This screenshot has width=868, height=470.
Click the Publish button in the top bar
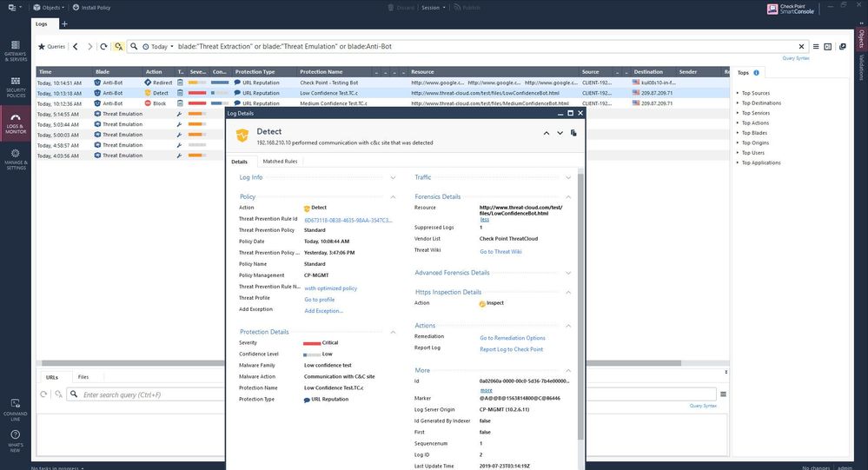coord(467,8)
